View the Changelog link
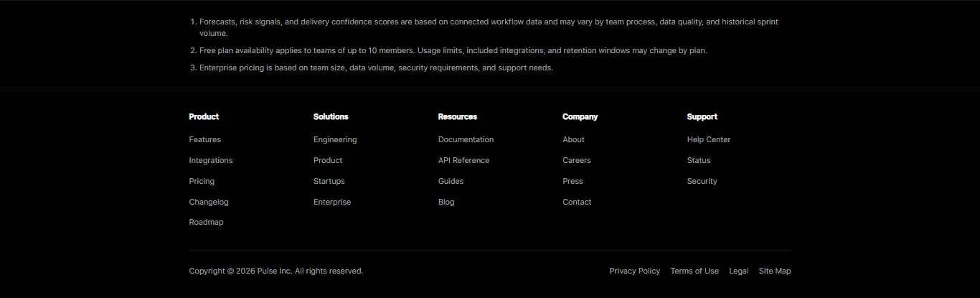The width and height of the screenshot is (980, 298). 209,202
